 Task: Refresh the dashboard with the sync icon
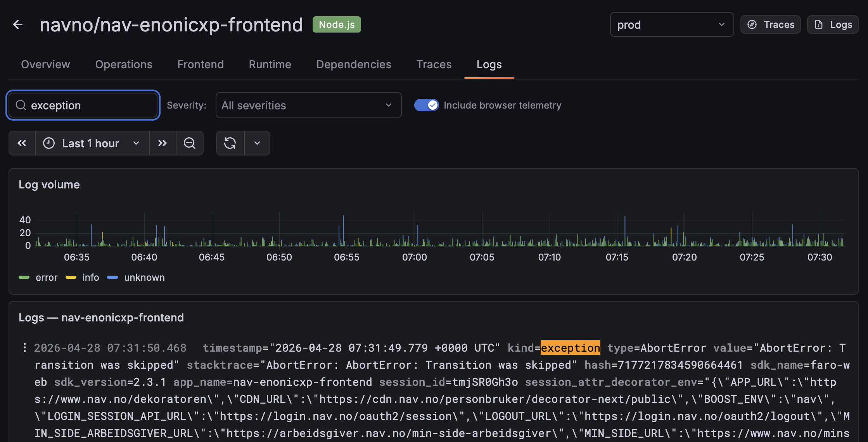[x=230, y=143]
